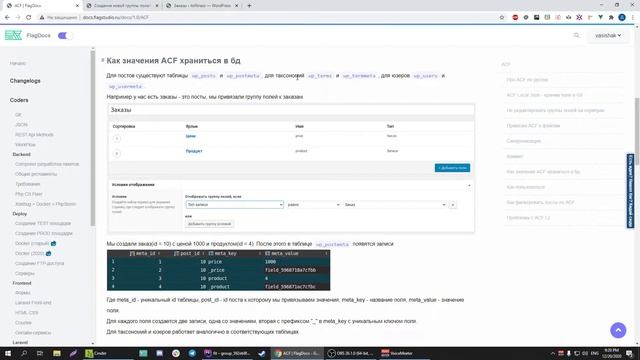Screen dimensions: 640x360
Task: Select the Deploy sidebar heading
Action: tap(20, 213)
